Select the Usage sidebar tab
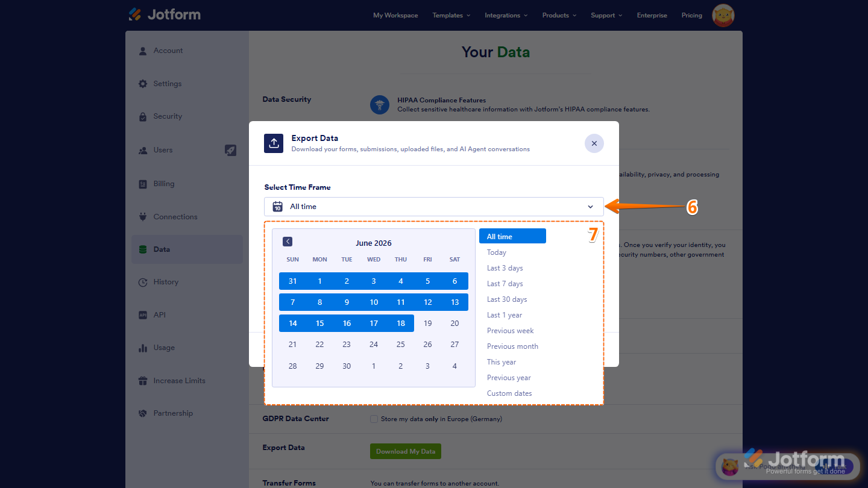Screen dimensions: 868x488 click(187, 348)
